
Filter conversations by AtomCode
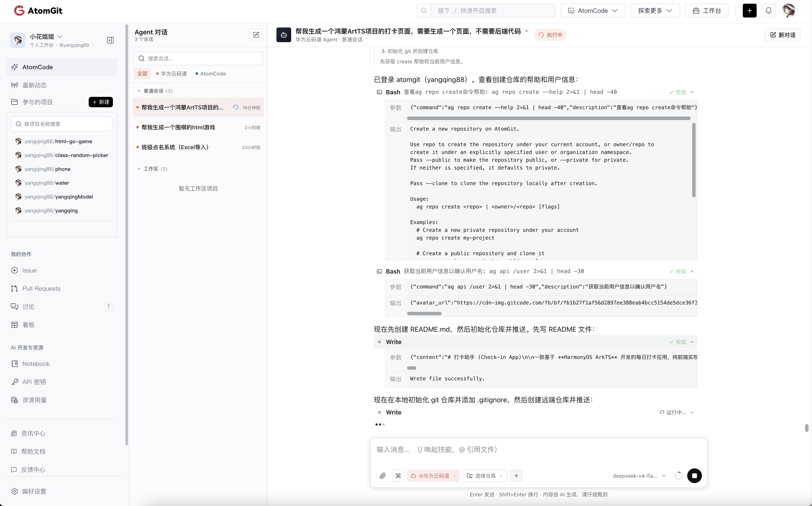tap(210, 74)
